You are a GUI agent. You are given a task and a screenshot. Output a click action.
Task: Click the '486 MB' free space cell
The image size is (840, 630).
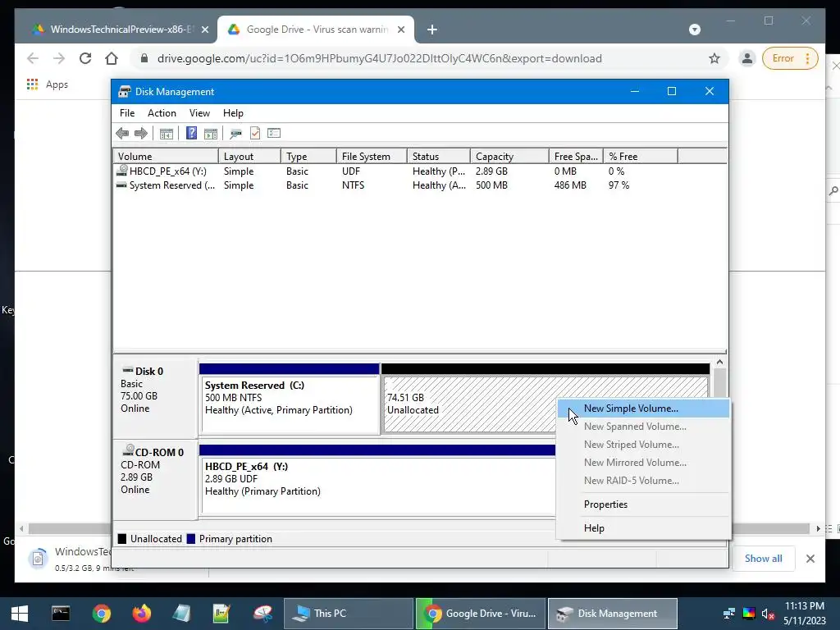coord(570,185)
